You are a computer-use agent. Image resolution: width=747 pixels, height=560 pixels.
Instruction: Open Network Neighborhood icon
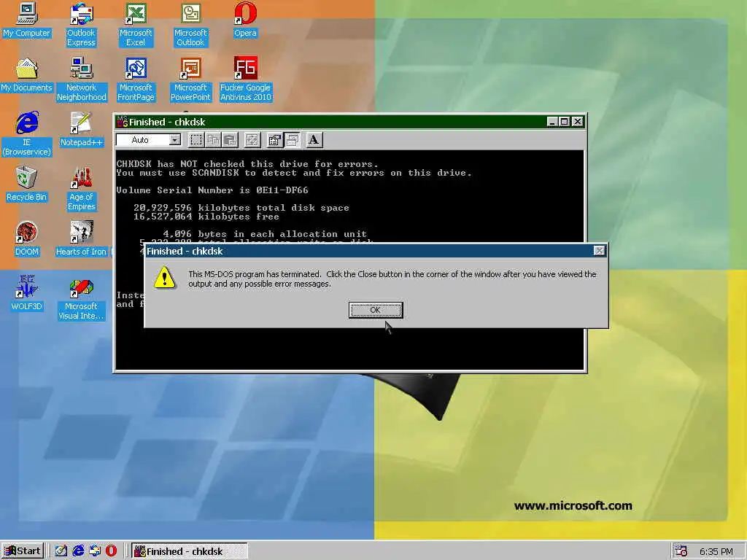tap(82, 79)
